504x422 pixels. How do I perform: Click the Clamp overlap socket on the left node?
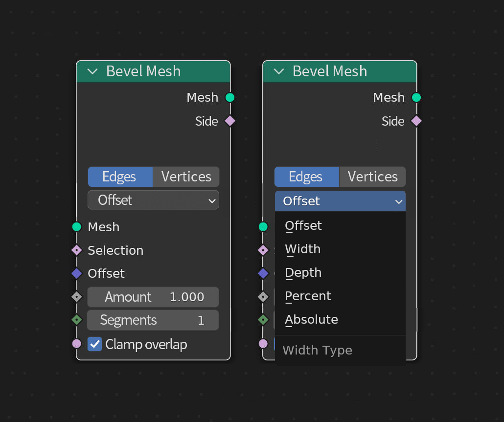tap(77, 344)
